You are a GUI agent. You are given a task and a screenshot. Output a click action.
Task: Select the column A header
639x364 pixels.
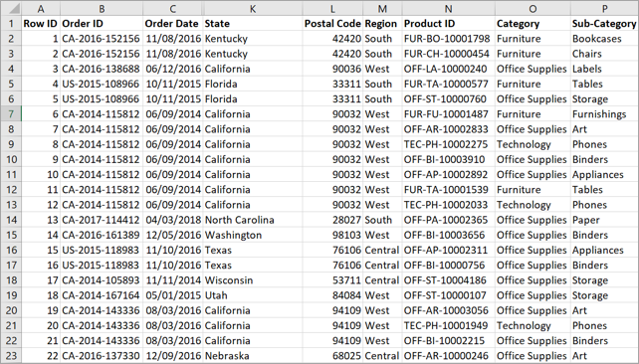point(41,9)
